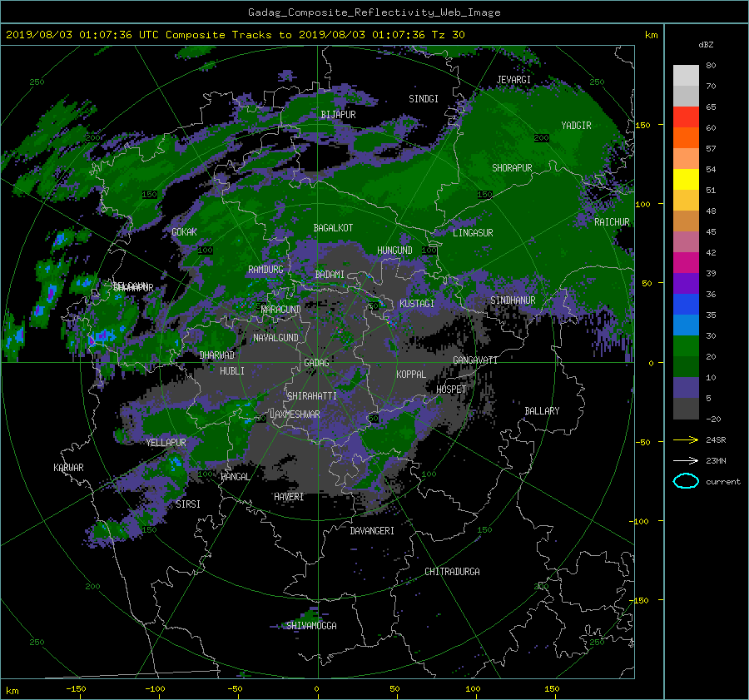Click the white 23MN track arrow icon
749x700 pixels.
(686, 460)
